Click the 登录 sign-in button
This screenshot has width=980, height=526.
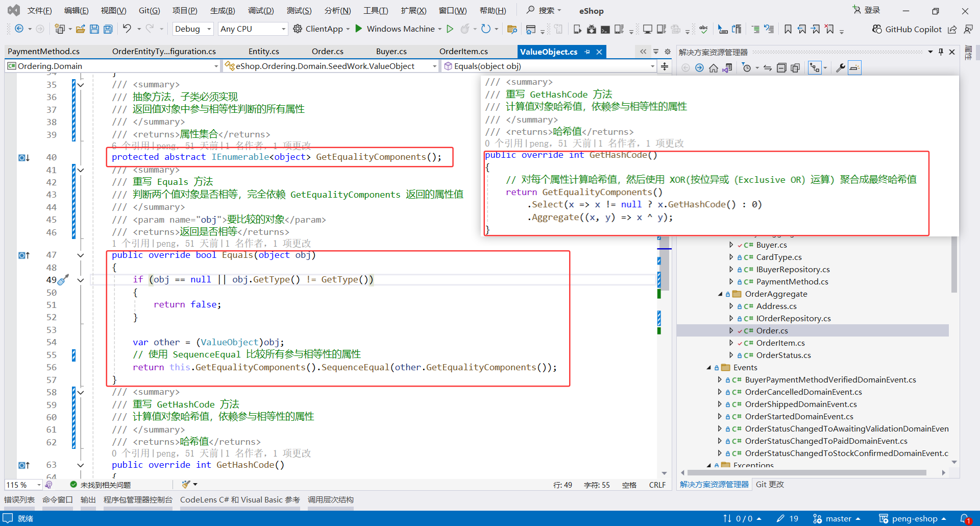866,10
